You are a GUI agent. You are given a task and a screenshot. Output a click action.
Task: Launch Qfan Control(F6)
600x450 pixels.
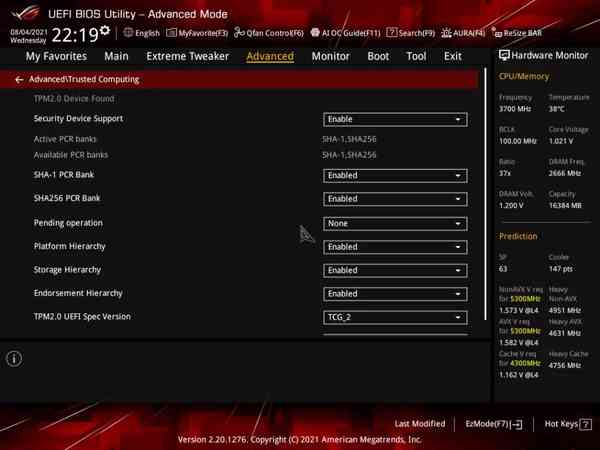(x=268, y=33)
